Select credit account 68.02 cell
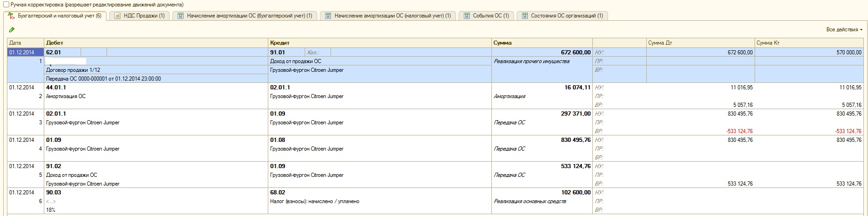868x216 pixels. point(278,193)
